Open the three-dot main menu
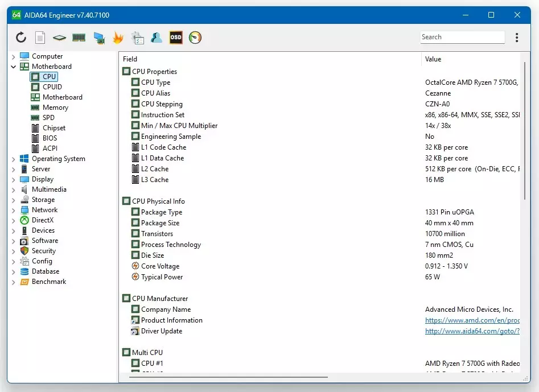The image size is (539, 392). (x=517, y=38)
